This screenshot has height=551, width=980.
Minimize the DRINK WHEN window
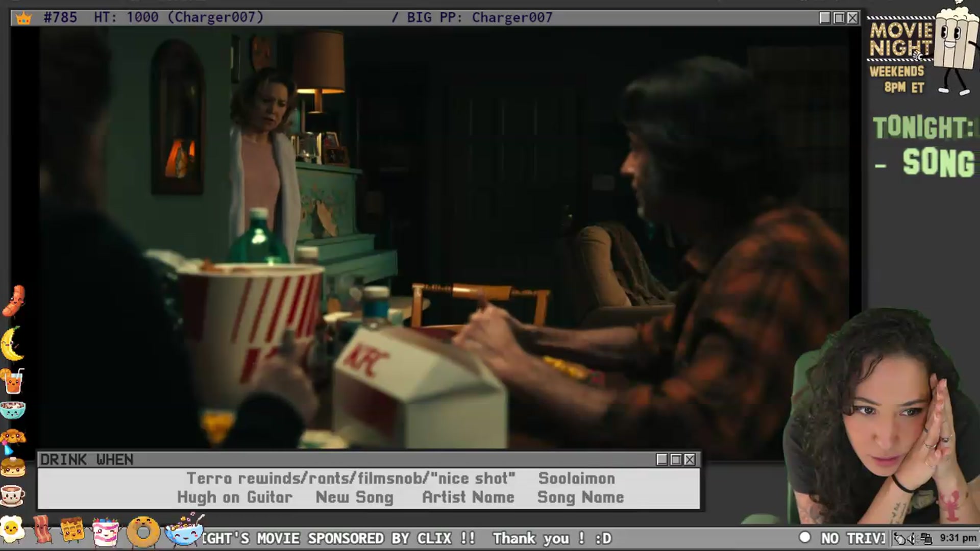[662, 460]
